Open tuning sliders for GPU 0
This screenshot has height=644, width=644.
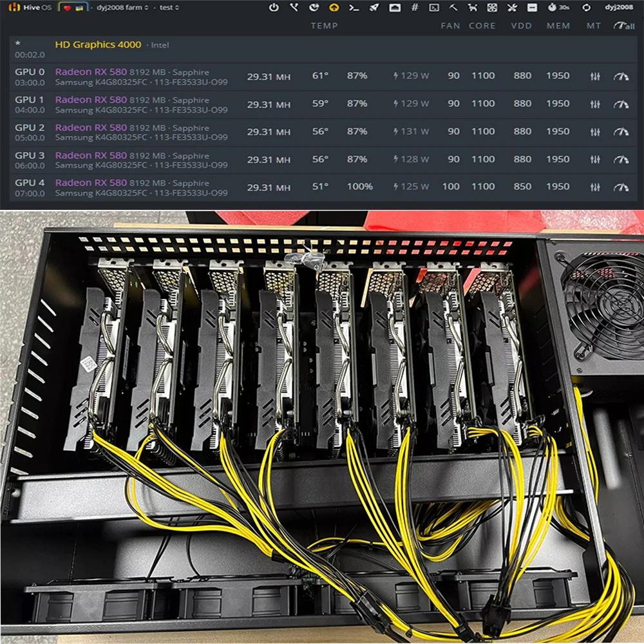coord(595,77)
